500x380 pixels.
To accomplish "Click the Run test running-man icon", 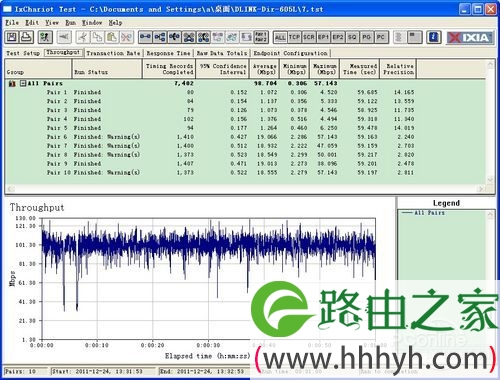I will [x=45, y=37].
